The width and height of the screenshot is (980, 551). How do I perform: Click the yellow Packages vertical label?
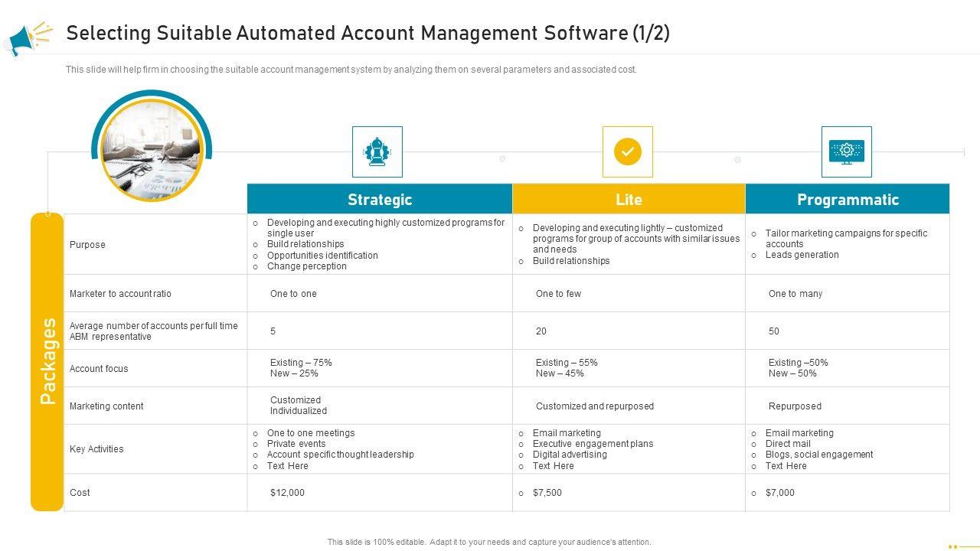(x=47, y=361)
